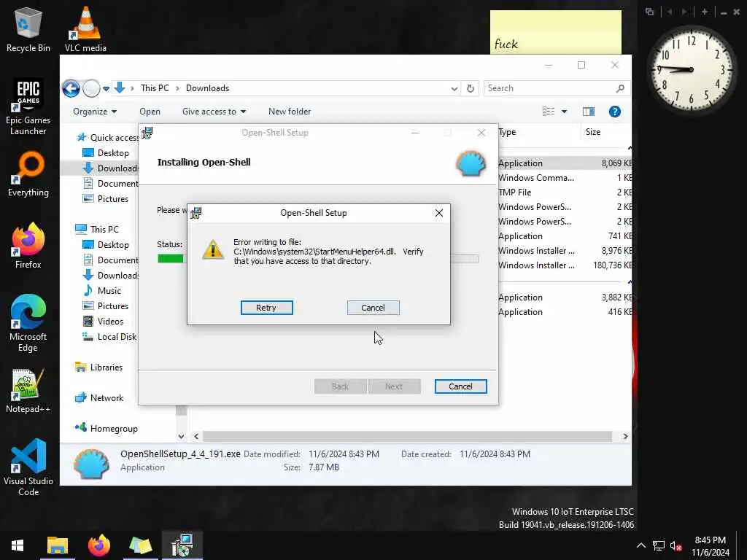Select the Windows Comma... file row
Viewport: 747px width, 560px height.
[x=565, y=178]
